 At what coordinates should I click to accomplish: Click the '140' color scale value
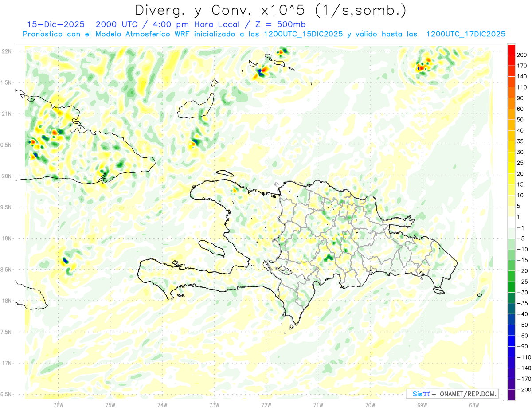pyautogui.click(x=523, y=77)
